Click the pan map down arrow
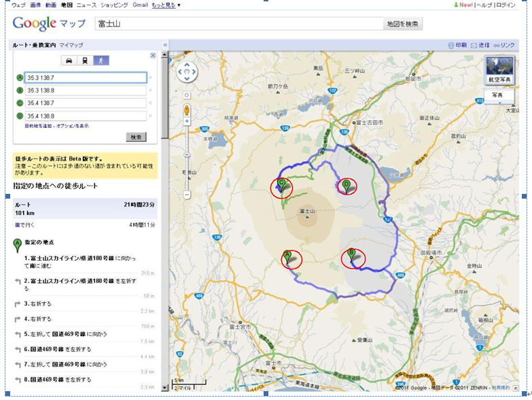 pyautogui.click(x=187, y=79)
